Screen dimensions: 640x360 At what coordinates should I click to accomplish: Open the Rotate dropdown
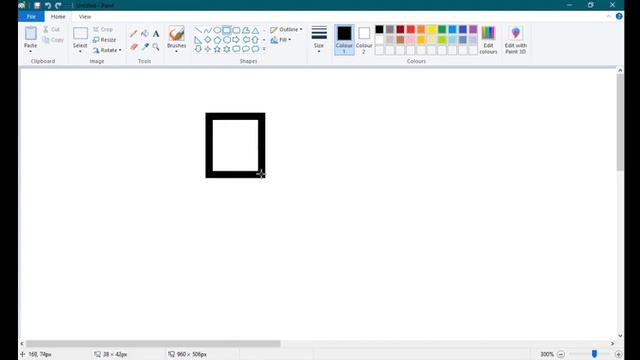(x=107, y=50)
